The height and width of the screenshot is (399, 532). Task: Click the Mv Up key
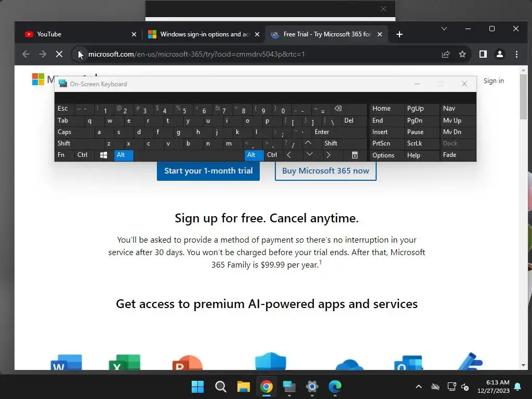point(458,121)
